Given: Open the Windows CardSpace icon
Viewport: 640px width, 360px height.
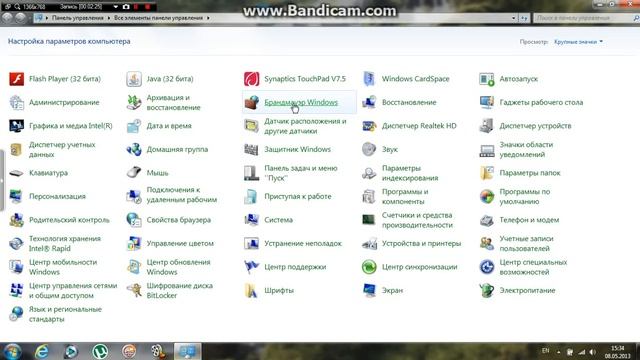Looking at the screenshot, I should coord(369,79).
